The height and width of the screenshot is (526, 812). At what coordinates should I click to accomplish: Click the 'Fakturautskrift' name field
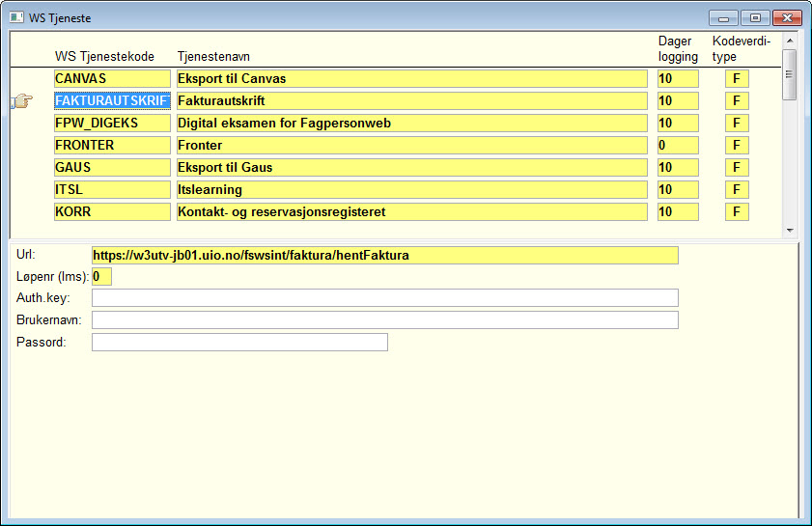[x=412, y=100]
